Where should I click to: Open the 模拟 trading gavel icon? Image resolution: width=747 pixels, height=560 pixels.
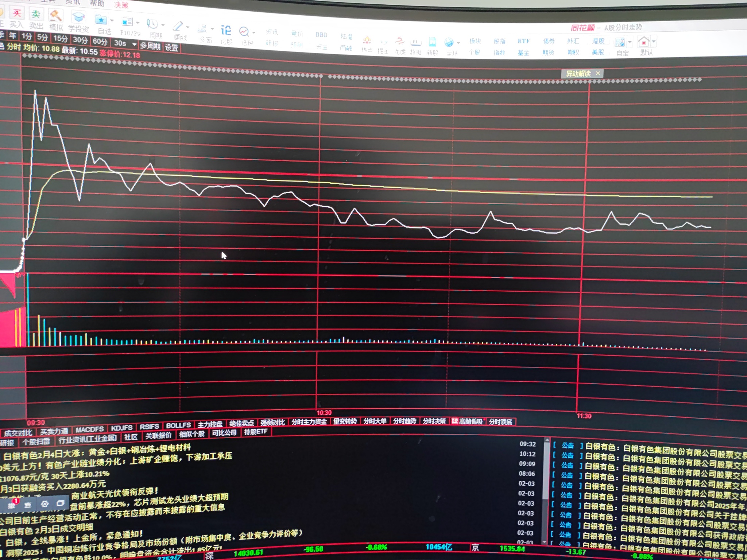click(x=56, y=16)
